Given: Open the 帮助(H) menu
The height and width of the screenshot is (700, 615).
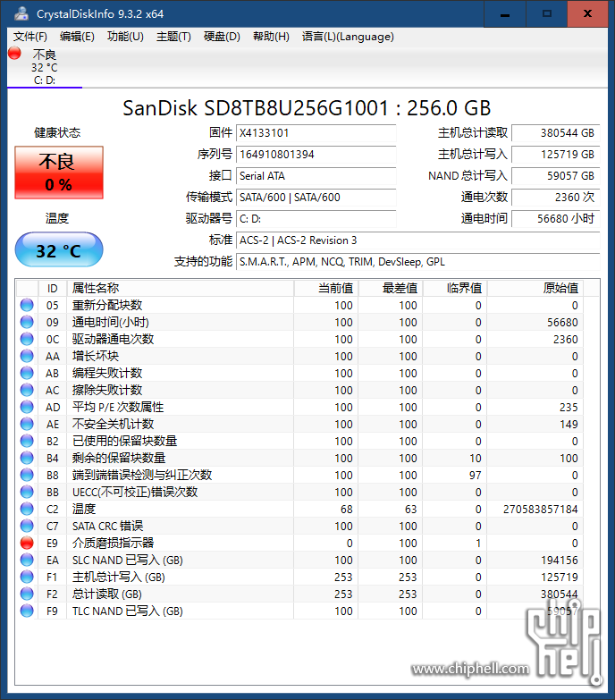Looking at the screenshot, I should 271,37.
